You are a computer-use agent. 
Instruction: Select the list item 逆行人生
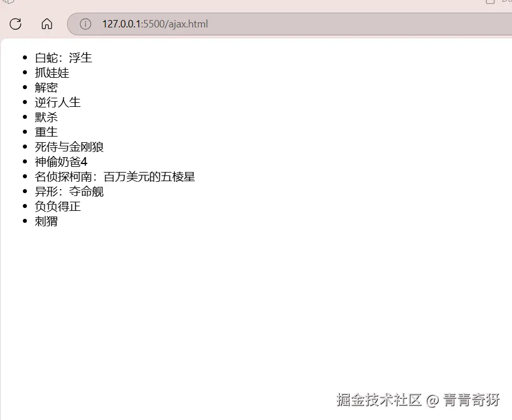point(57,102)
